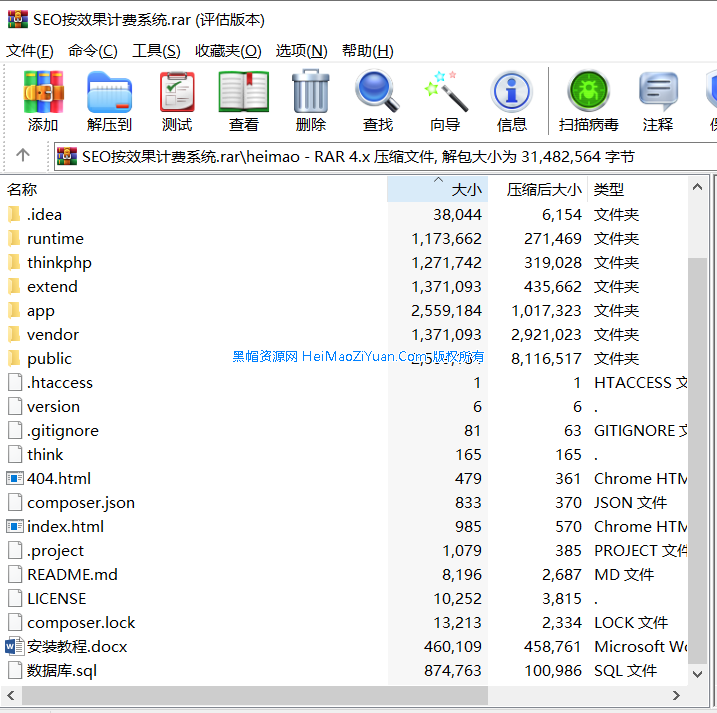This screenshot has height=713, width=717.
Task: Click the archive path address field
Action: (x=380, y=157)
